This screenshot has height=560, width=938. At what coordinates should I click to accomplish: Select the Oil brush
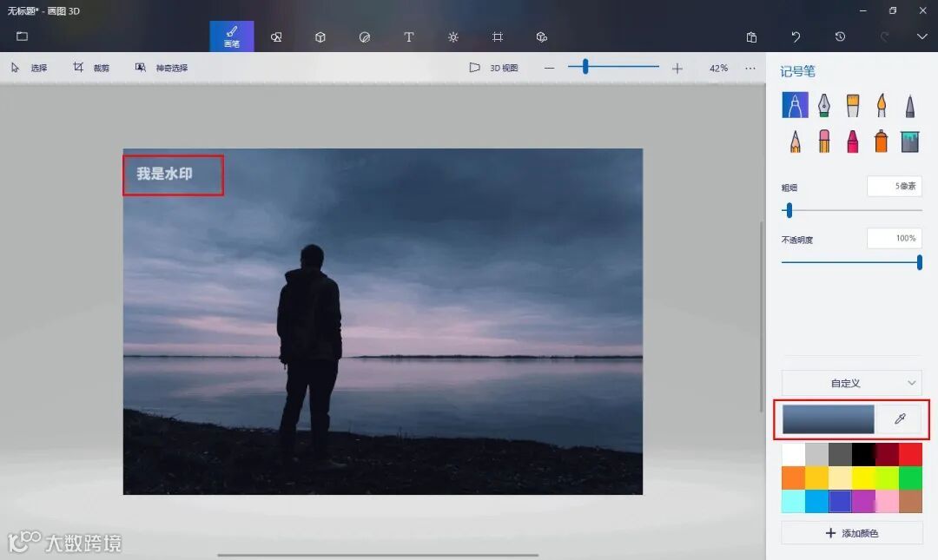tap(853, 105)
